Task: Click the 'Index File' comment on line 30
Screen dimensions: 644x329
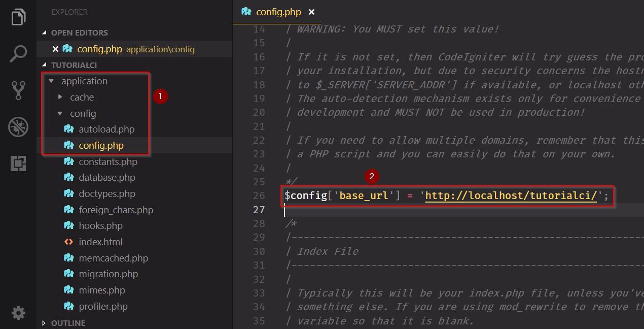Action: 328,251
